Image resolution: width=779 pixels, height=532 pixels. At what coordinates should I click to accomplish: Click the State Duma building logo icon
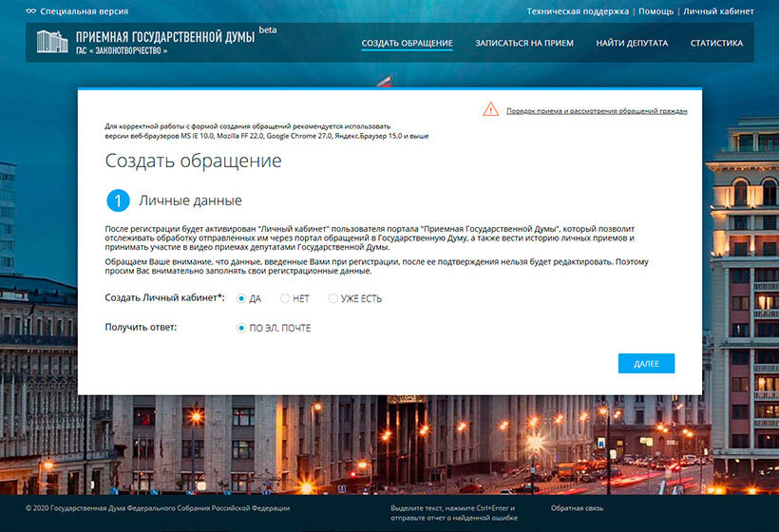52,42
